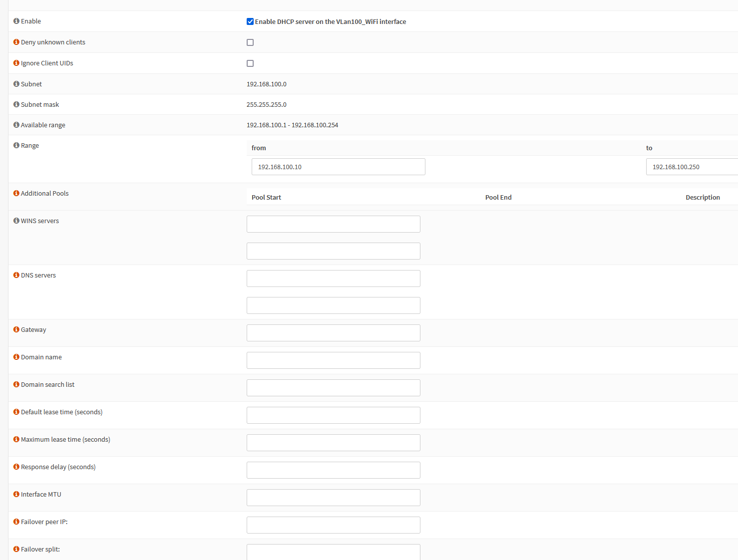Click the second WINS servers input field
Image resolution: width=738 pixels, height=560 pixels.
pyautogui.click(x=333, y=251)
